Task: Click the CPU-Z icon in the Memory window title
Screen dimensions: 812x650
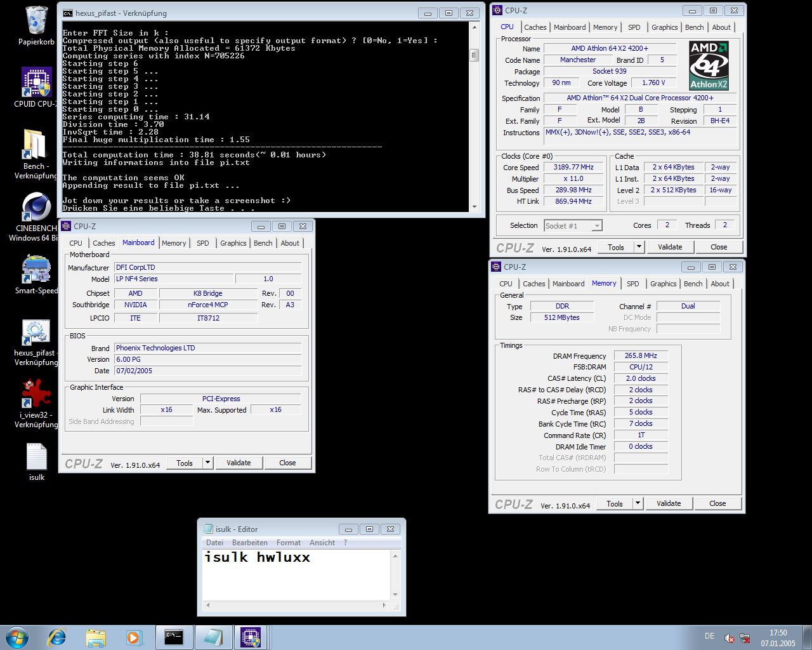Action: click(x=497, y=267)
